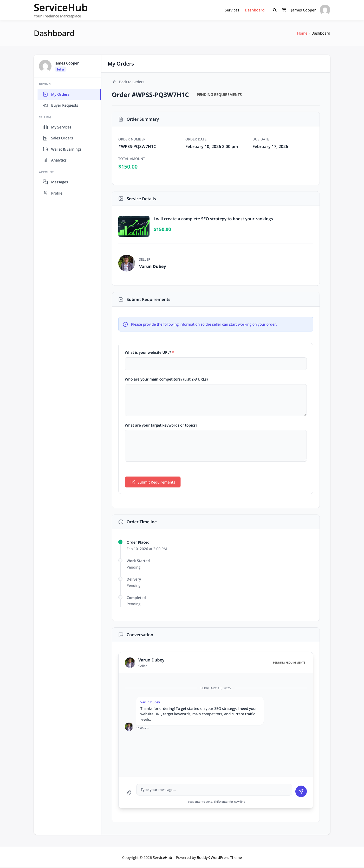Attach a file using the paperclip icon
Image resolution: width=364 pixels, height=868 pixels.
(129, 793)
